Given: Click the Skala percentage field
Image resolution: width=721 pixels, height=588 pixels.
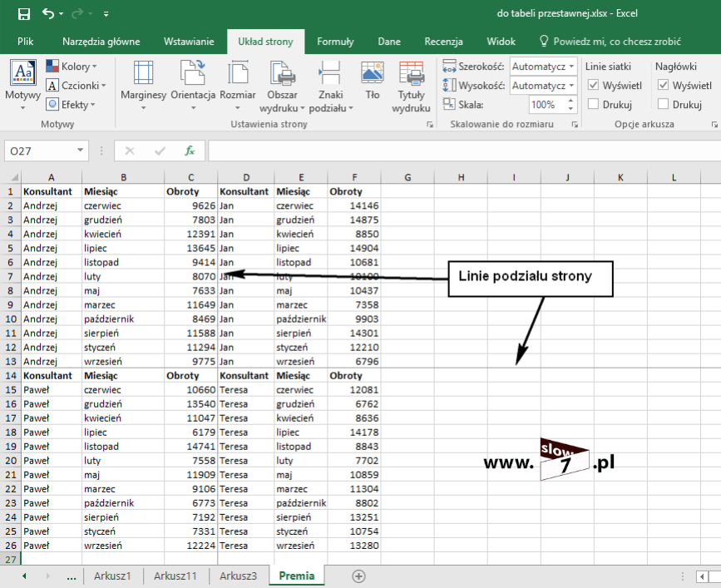Looking at the screenshot, I should (x=547, y=105).
